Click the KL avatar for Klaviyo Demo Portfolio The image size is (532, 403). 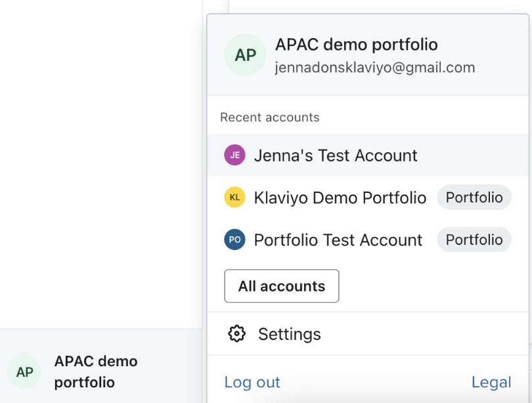[234, 197]
